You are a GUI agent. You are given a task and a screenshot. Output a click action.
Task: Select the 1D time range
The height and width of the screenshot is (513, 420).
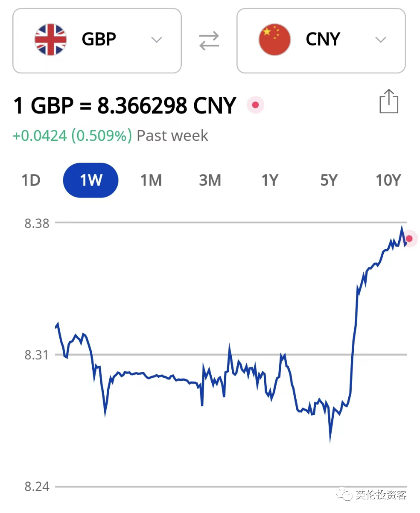pos(31,181)
